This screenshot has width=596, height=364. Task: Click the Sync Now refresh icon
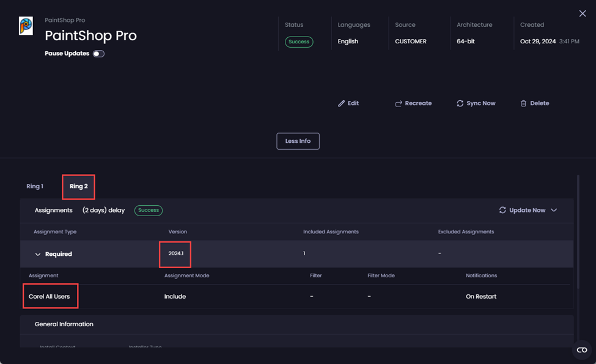[x=460, y=104]
